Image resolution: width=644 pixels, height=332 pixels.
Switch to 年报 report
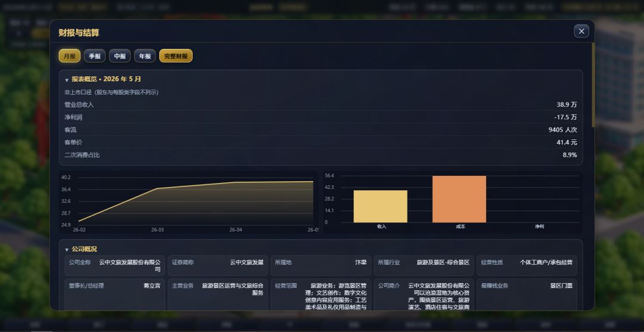(144, 56)
